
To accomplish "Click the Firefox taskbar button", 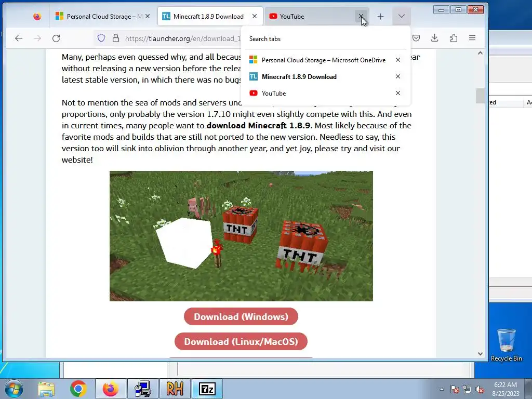I will click(111, 389).
